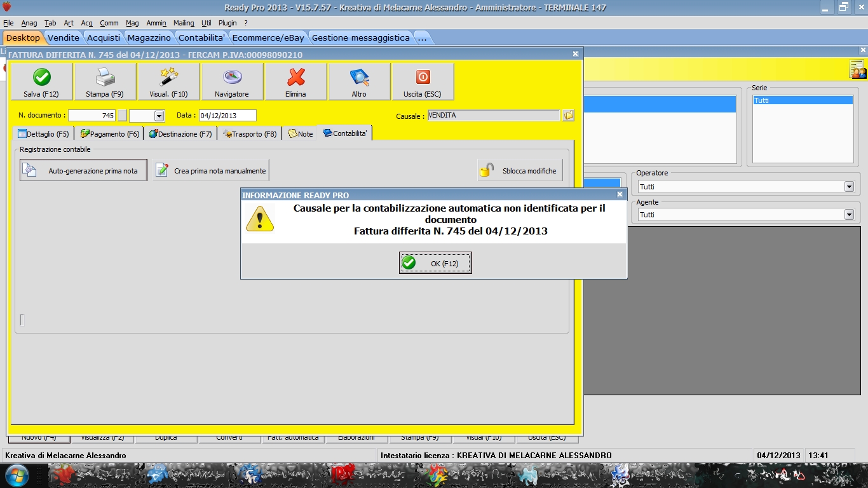The height and width of the screenshot is (488, 868).
Task: Open the Ecommerce/eBay main tab
Action: click(x=268, y=37)
